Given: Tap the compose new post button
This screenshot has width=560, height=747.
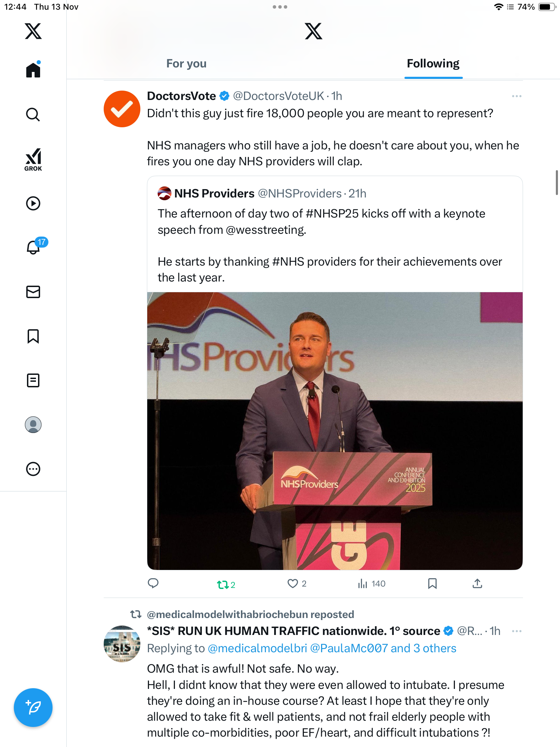Looking at the screenshot, I should [x=33, y=708].
